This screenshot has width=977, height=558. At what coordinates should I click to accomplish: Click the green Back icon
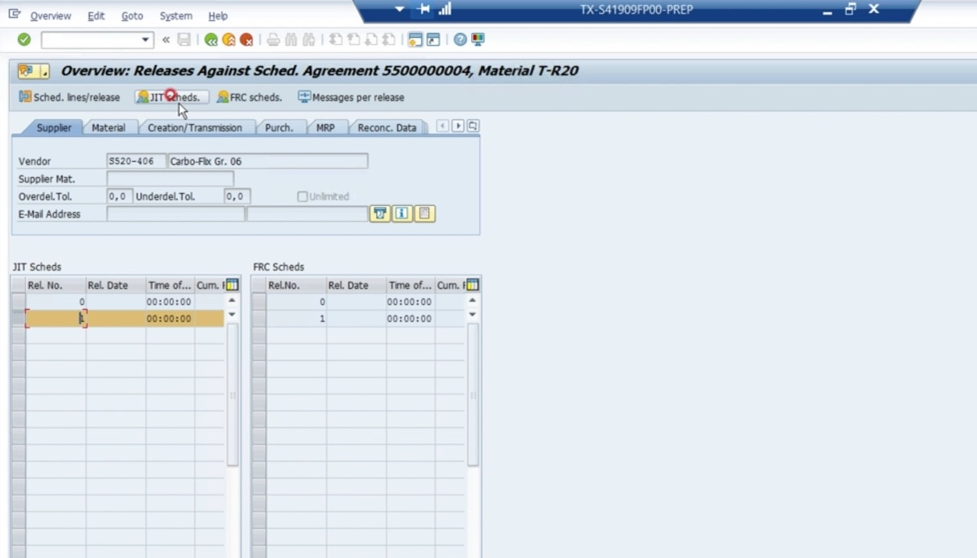tap(211, 40)
